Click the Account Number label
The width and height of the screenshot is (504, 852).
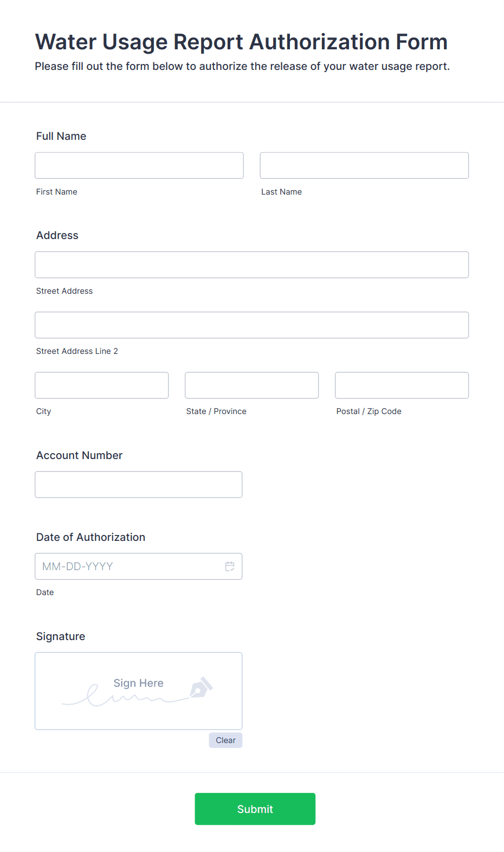tap(80, 455)
